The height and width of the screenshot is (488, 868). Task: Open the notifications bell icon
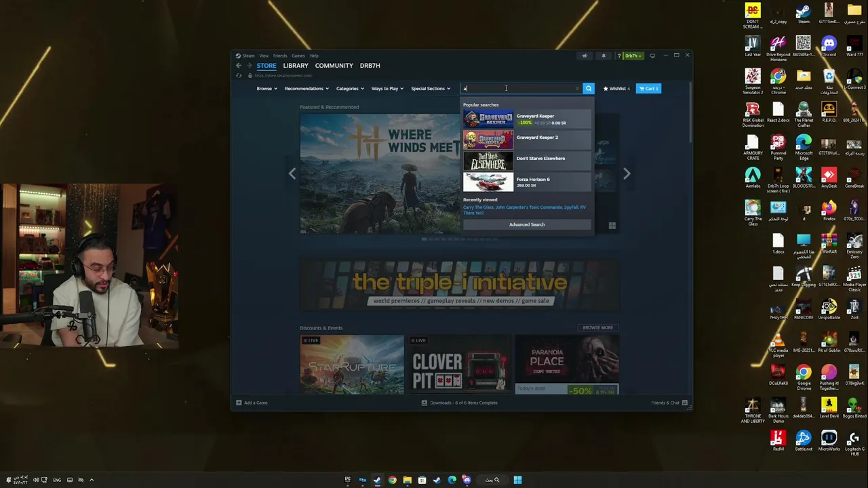(604, 56)
